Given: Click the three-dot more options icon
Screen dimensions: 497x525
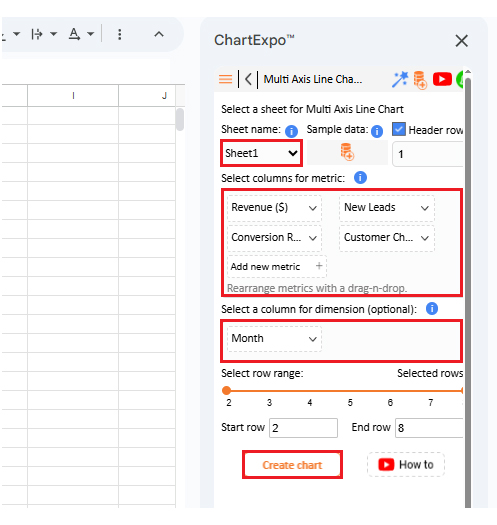Looking at the screenshot, I should (120, 34).
